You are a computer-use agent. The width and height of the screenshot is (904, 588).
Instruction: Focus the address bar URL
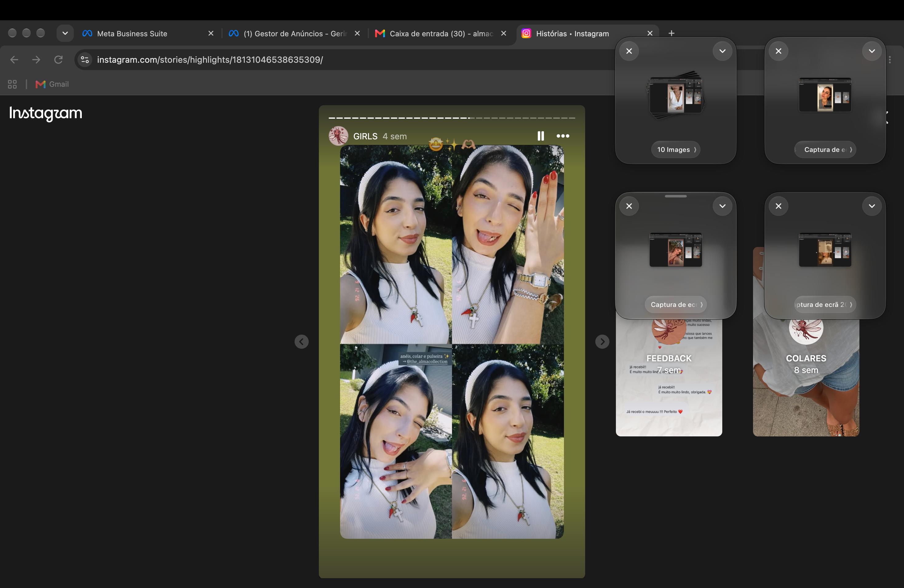pyautogui.click(x=210, y=60)
